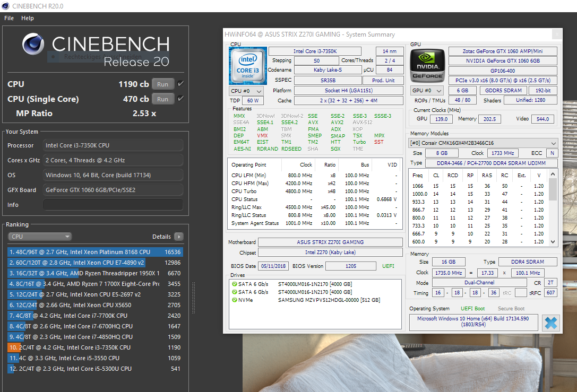Select ranking entry Intel Xeon CPU X5650

(x=96, y=305)
